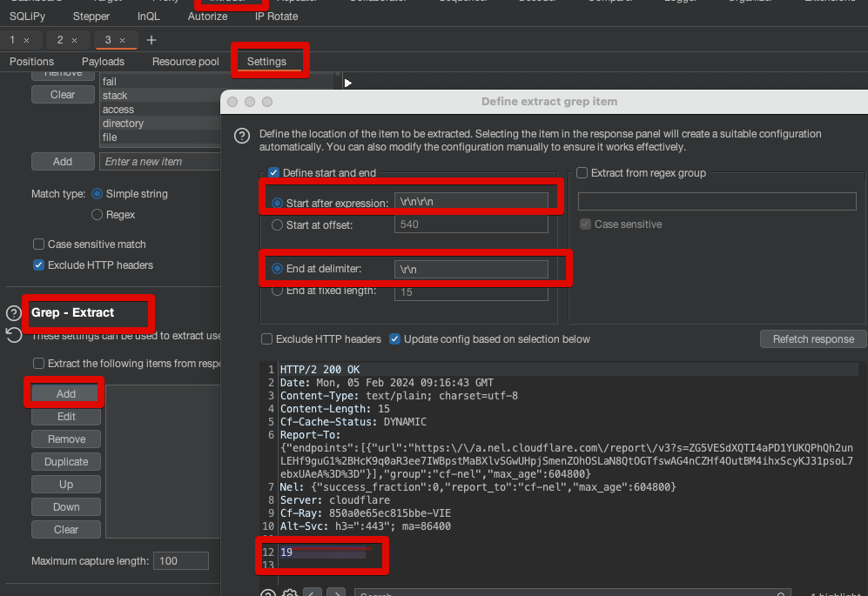Toggle Exclude HTTP headers in Grep Match

click(39, 265)
